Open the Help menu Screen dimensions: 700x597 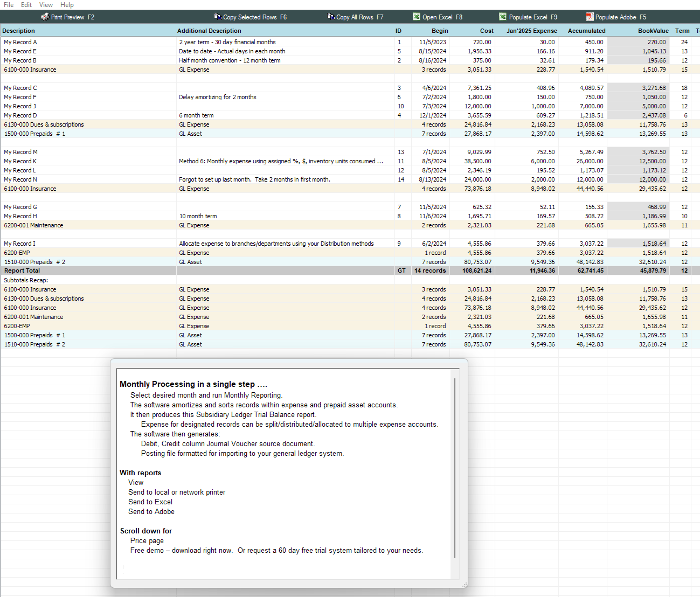click(x=67, y=5)
